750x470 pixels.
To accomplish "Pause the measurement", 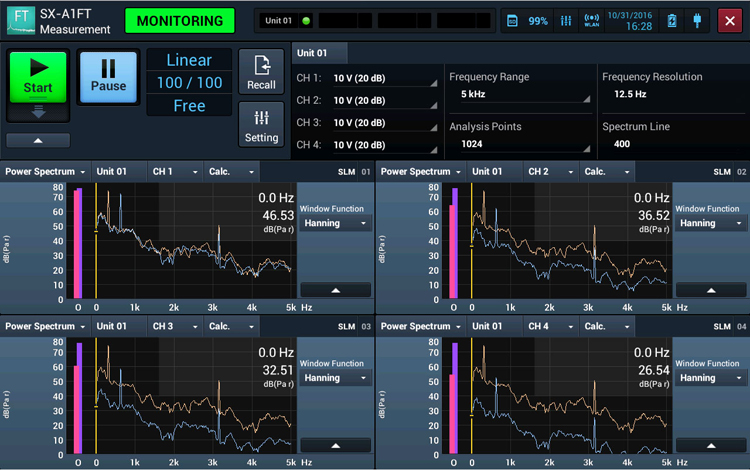I will (x=108, y=77).
